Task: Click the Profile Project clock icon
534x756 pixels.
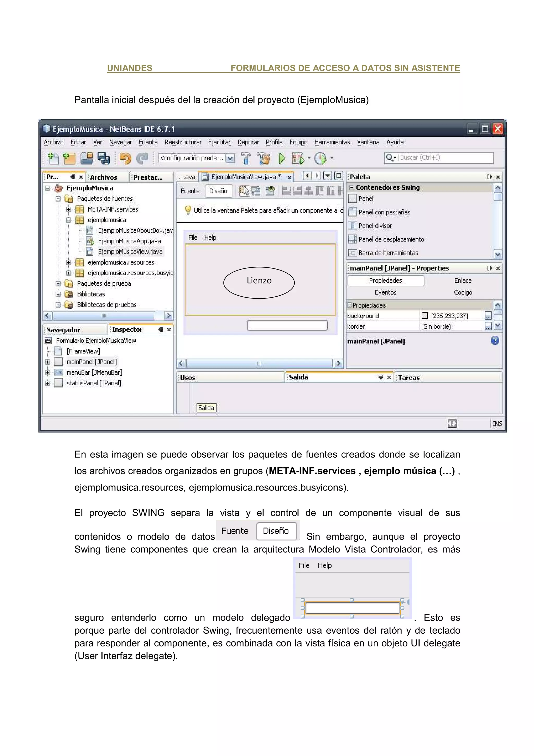Action: (x=320, y=158)
